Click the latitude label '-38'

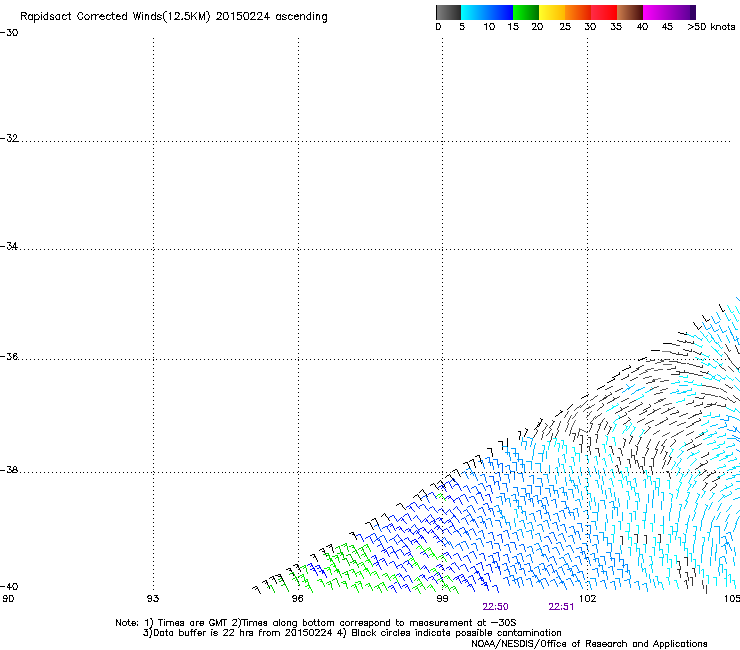click(x=9, y=470)
